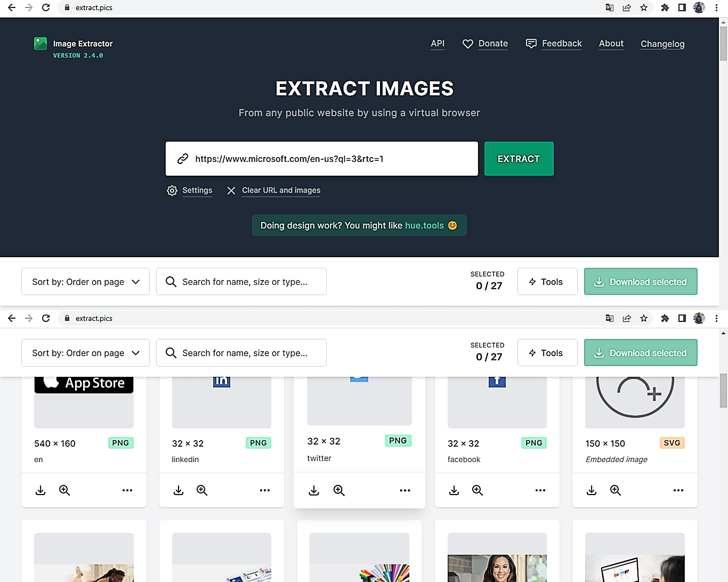Download the Embedded image SVG

pos(591,490)
